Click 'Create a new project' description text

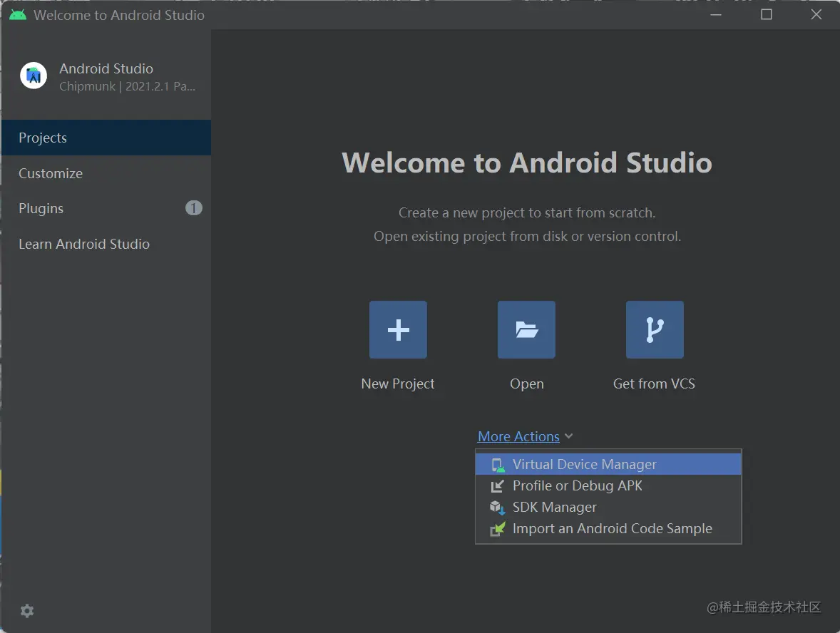click(x=527, y=212)
